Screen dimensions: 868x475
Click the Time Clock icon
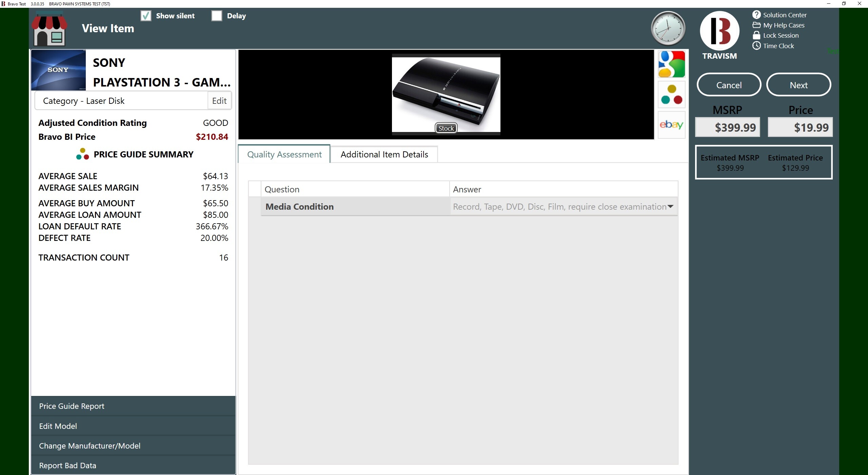(756, 45)
